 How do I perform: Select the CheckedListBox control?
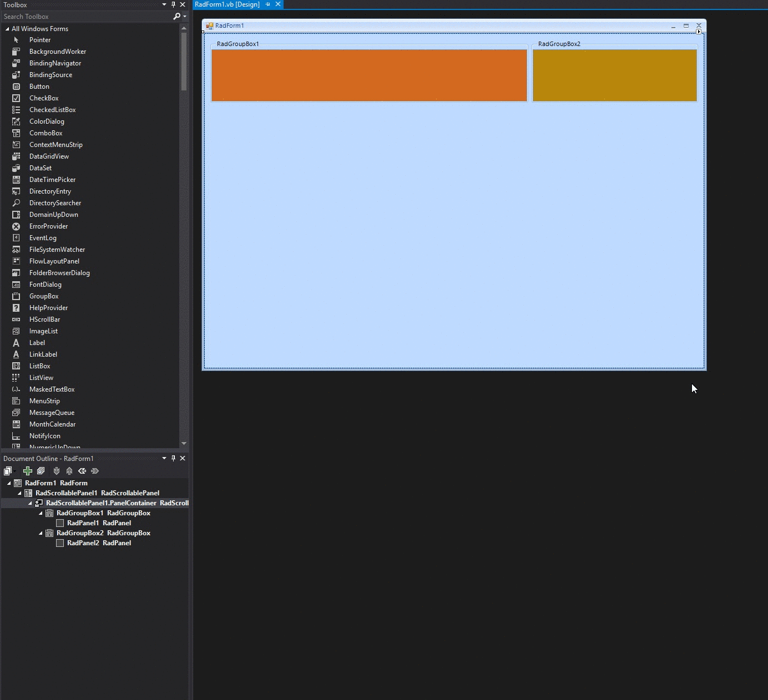click(x=52, y=110)
